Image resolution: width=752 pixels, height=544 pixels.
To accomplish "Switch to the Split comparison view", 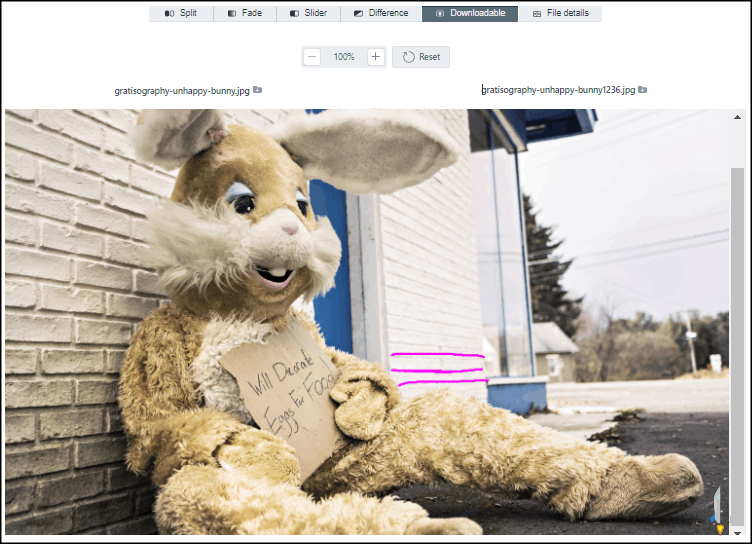I will point(180,13).
